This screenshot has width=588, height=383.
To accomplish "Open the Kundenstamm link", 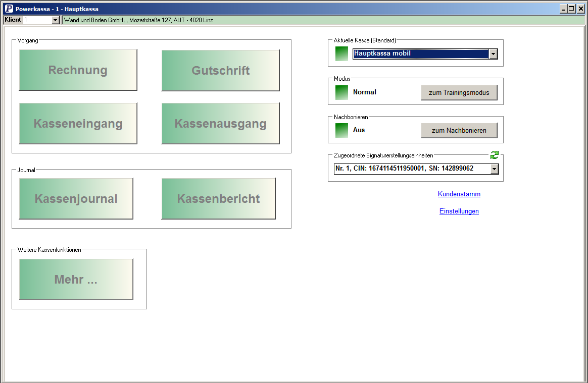I will click(x=459, y=194).
